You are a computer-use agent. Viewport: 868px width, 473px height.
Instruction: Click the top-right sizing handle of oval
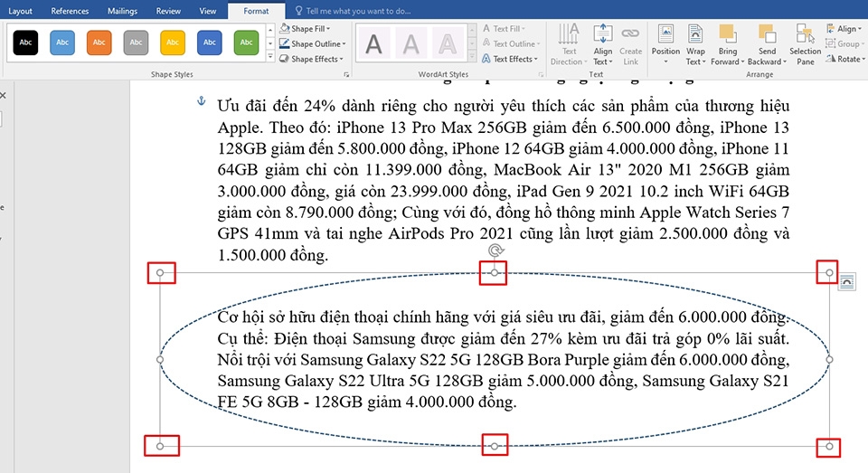(x=829, y=272)
